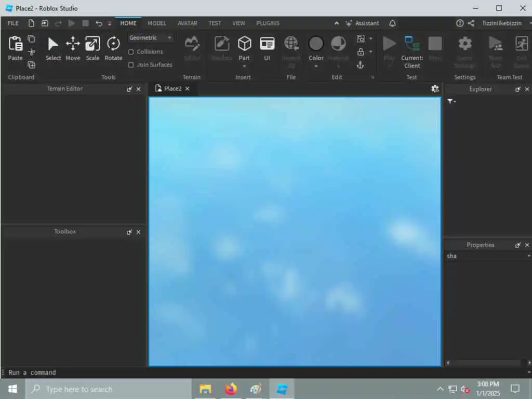Close the Terrain Editor panel

click(x=138, y=89)
